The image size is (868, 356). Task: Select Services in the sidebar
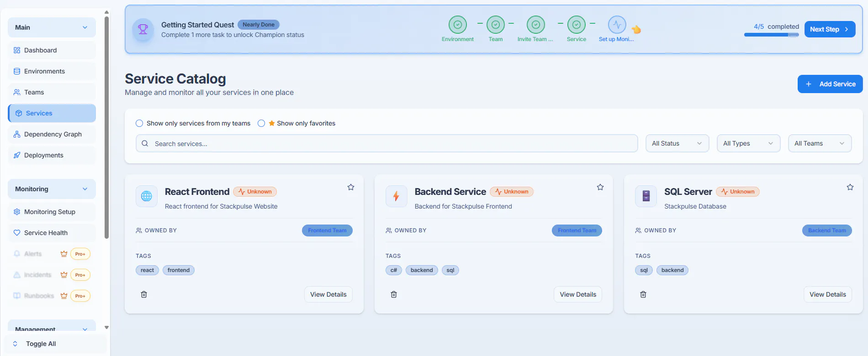click(52, 113)
